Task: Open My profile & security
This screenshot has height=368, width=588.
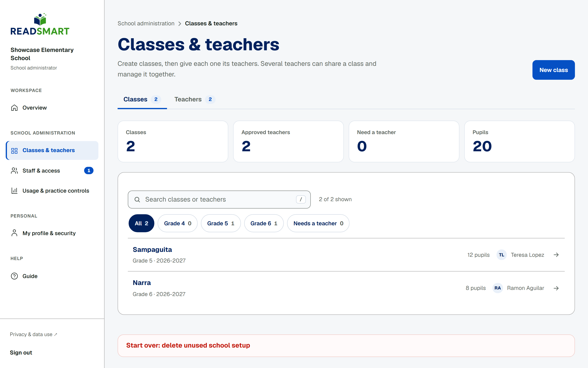Action: pos(52,233)
